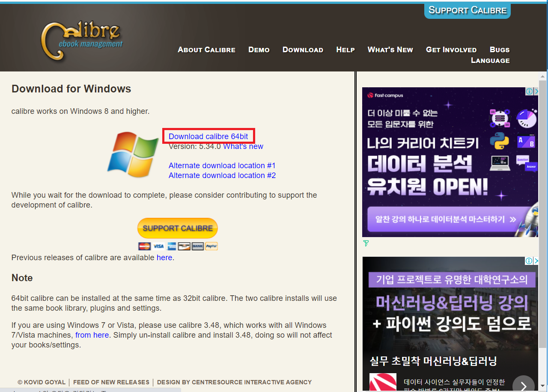Viewport: 548px width, 392px height.
Task: Click the 'Version: 5.34.0' text
Action: (x=195, y=146)
